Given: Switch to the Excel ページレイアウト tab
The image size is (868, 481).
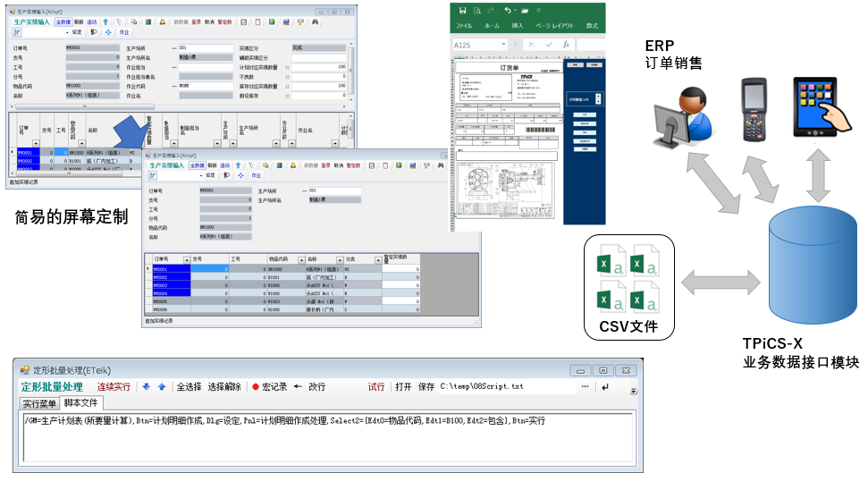Looking at the screenshot, I should (x=554, y=25).
